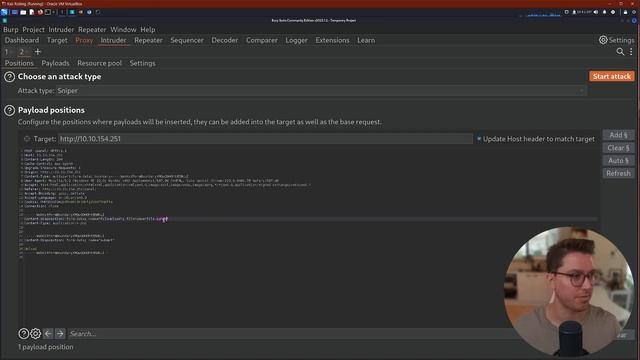Click the Clear § button
640x360 pixels.
(x=618, y=148)
